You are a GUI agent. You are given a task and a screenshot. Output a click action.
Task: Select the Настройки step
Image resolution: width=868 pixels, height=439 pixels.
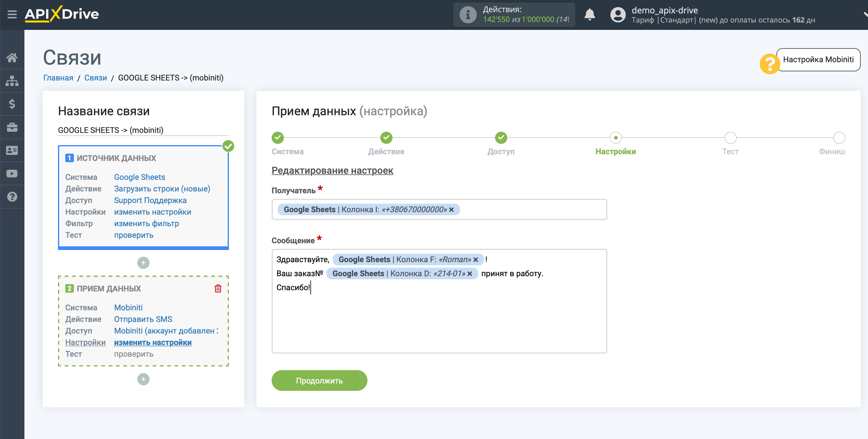pyautogui.click(x=616, y=138)
